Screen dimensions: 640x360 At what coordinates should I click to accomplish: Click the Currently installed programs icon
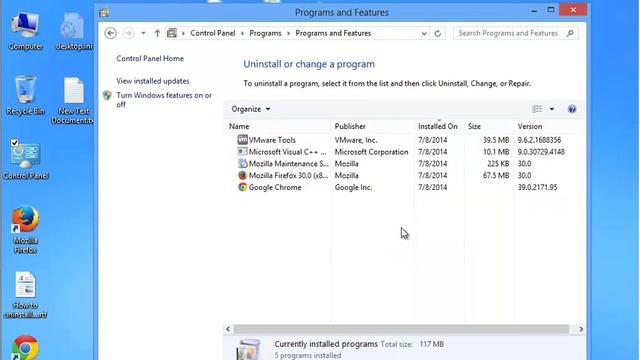click(x=249, y=349)
